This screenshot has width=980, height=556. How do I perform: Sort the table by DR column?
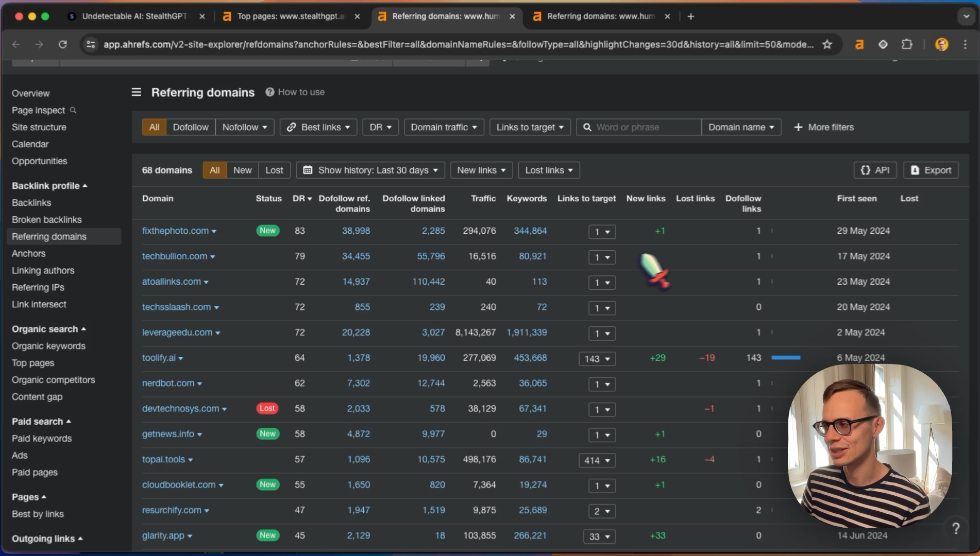point(302,199)
